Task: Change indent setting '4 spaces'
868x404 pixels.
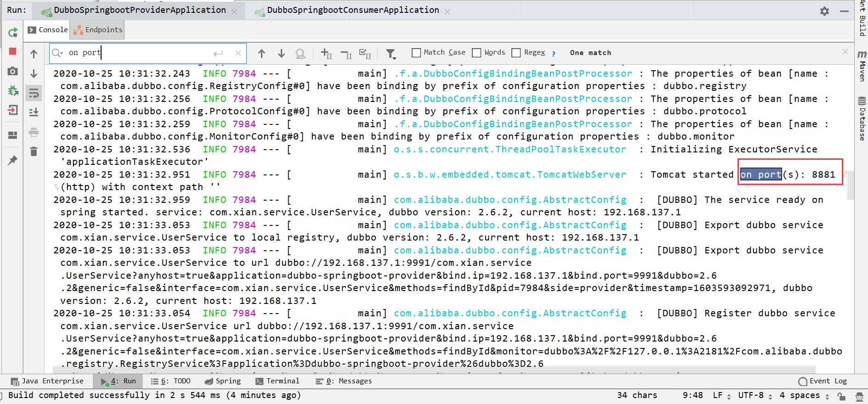Action: pos(804,395)
